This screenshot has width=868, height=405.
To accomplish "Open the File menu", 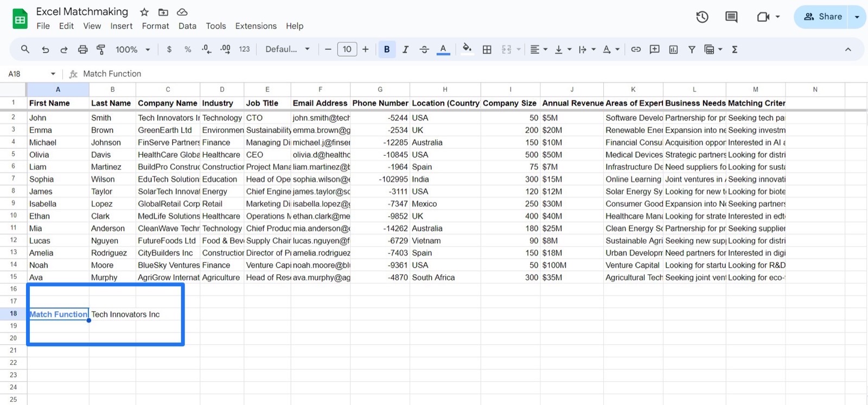I will [43, 26].
